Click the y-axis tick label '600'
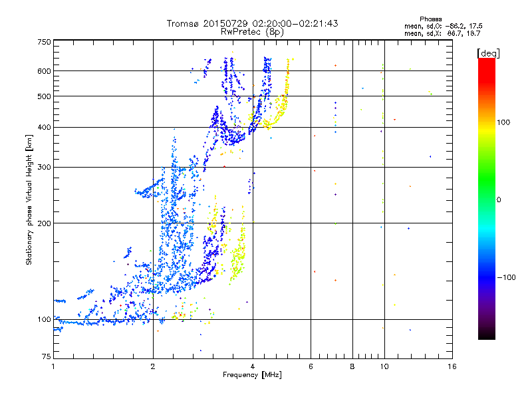The height and width of the screenshot is (399, 532). [x=44, y=71]
